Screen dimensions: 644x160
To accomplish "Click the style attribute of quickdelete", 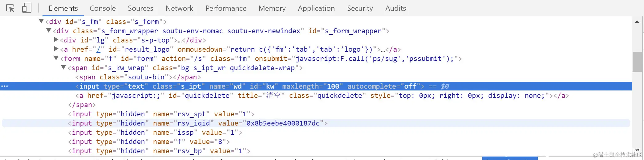I will [460, 96].
